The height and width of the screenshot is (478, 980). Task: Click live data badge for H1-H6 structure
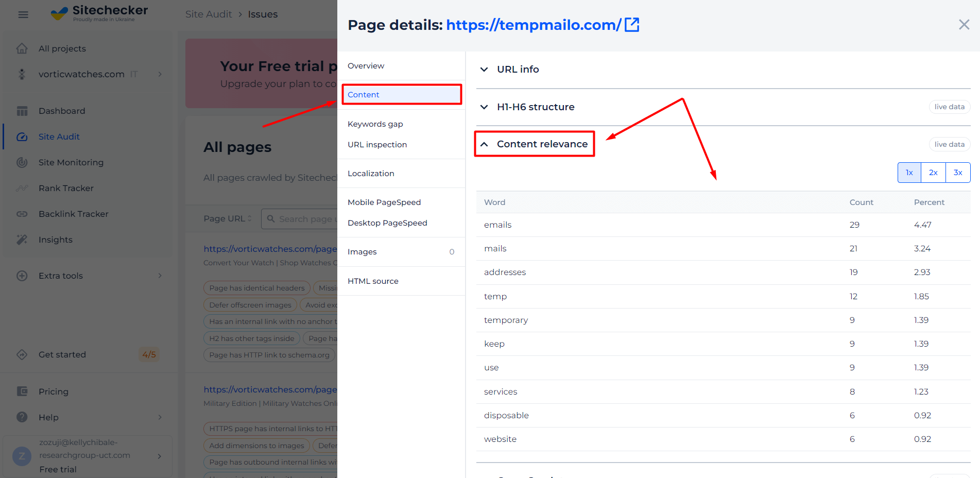tap(950, 107)
